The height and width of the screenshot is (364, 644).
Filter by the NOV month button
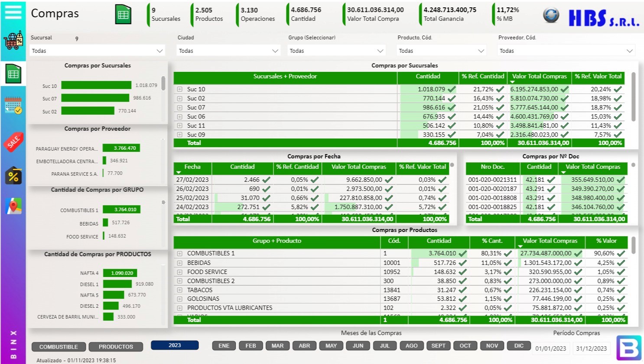492,345
